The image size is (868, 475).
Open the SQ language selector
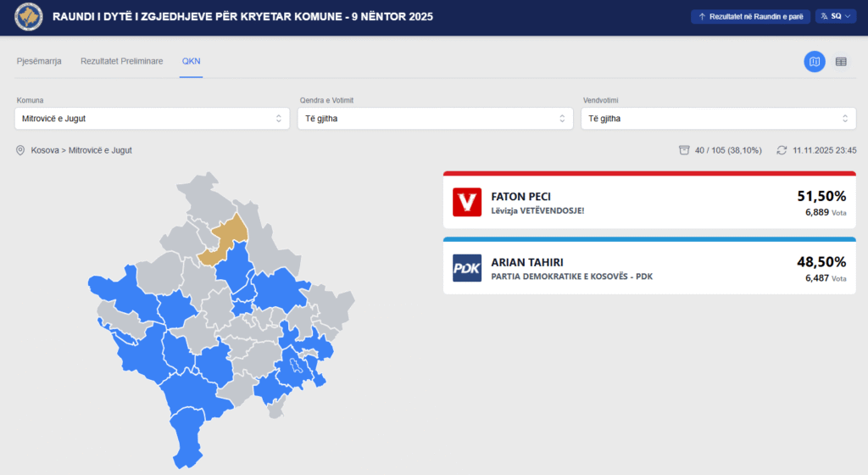(836, 16)
